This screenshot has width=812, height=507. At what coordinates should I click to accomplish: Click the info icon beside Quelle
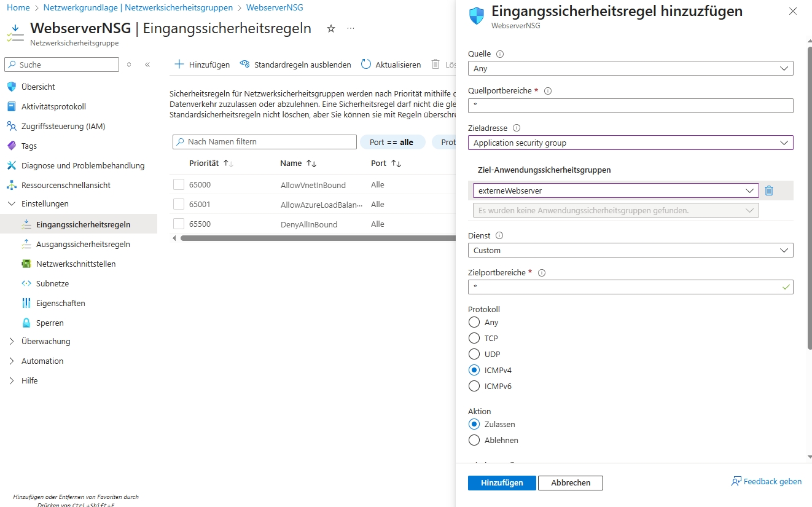tap(499, 54)
